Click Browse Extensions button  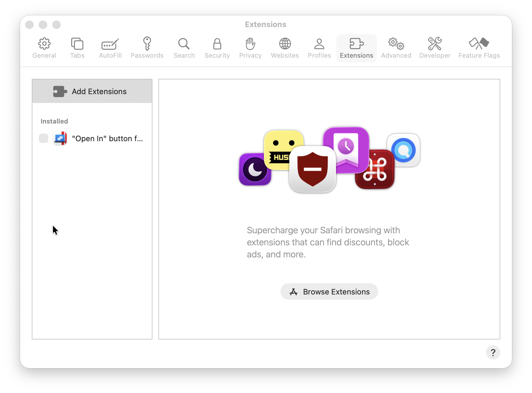point(329,292)
